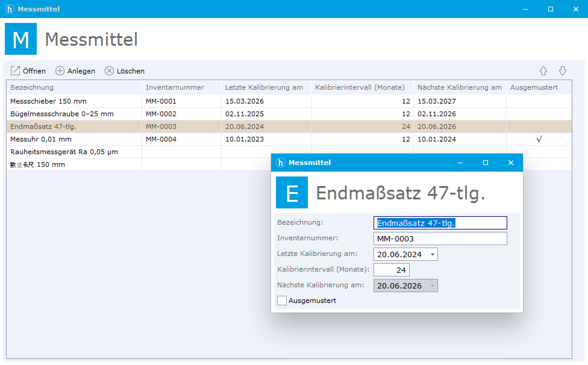588x365 pixels.
Task: Sort by Bezeichnung column header
Action: (74, 87)
